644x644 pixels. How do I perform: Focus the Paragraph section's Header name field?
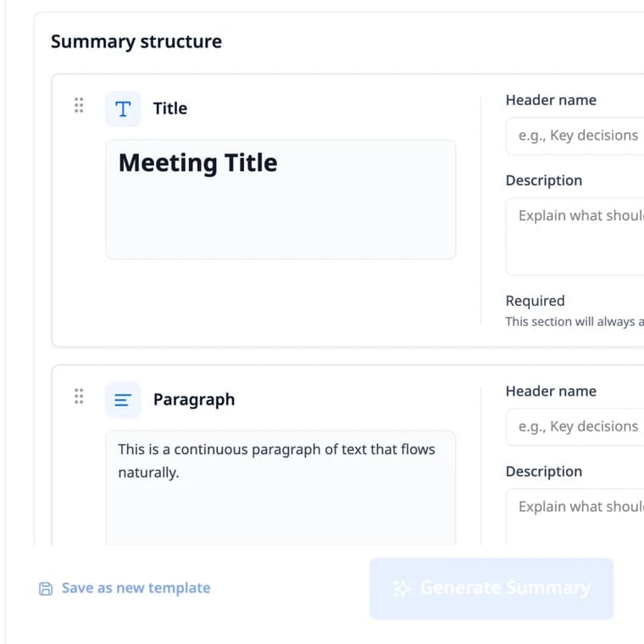click(575, 427)
